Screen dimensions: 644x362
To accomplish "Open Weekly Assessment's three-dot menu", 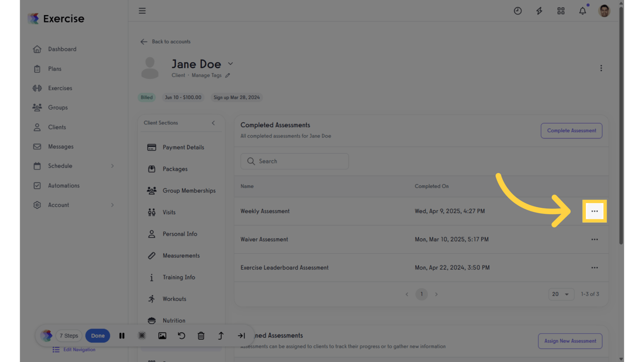I will (x=594, y=211).
